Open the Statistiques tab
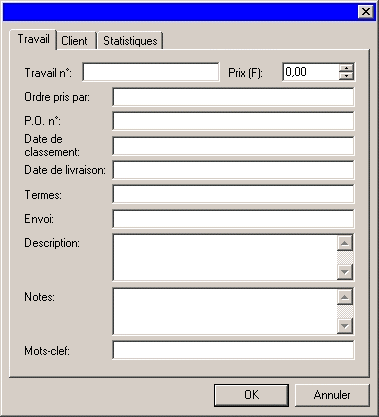This screenshot has height=417, width=379. click(130, 41)
